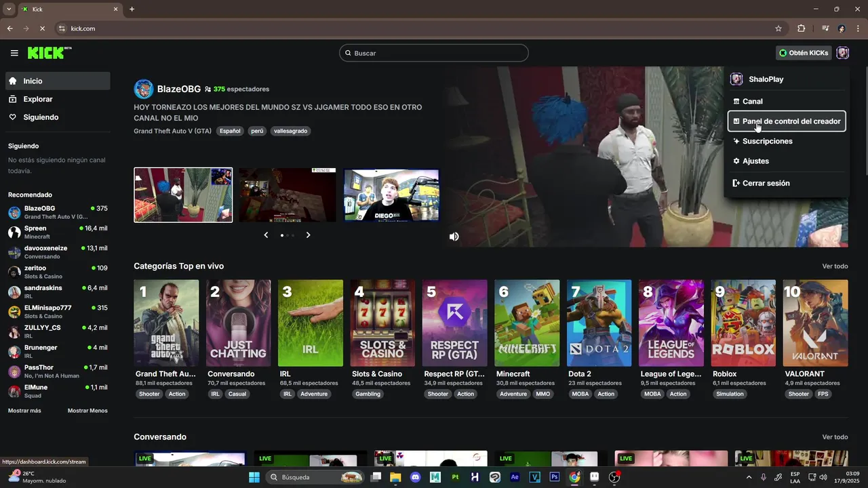Collapse the list with Mostrar Menos
The height and width of the screenshot is (488, 868).
tap(87, 411)
